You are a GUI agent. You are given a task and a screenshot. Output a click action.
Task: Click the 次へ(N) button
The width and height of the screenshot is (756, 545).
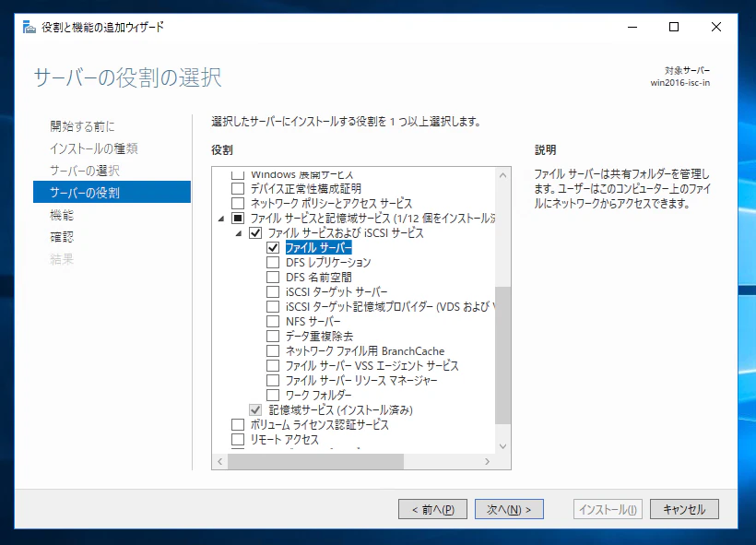click(x=509, y=509)
